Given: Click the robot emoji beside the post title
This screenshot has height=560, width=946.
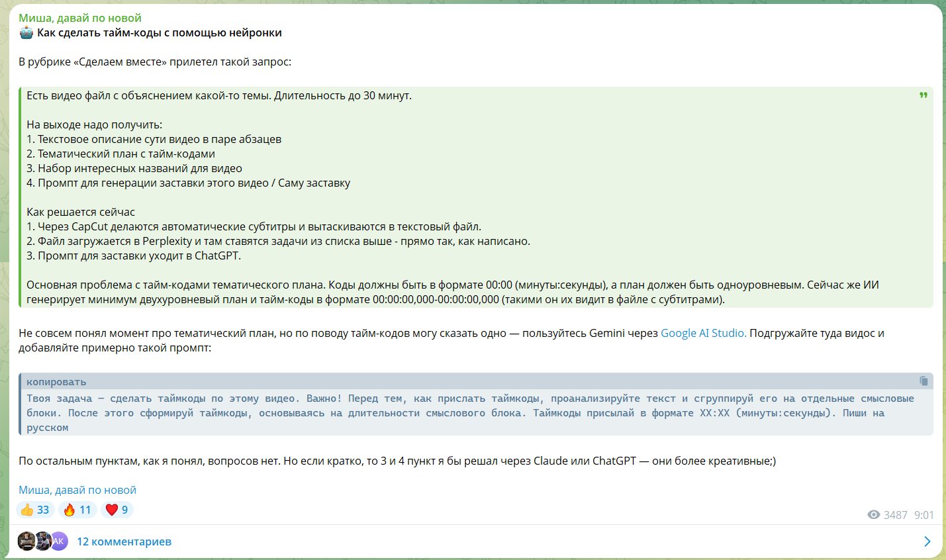Looking at the screenshot, I should (x=26, y=33).
